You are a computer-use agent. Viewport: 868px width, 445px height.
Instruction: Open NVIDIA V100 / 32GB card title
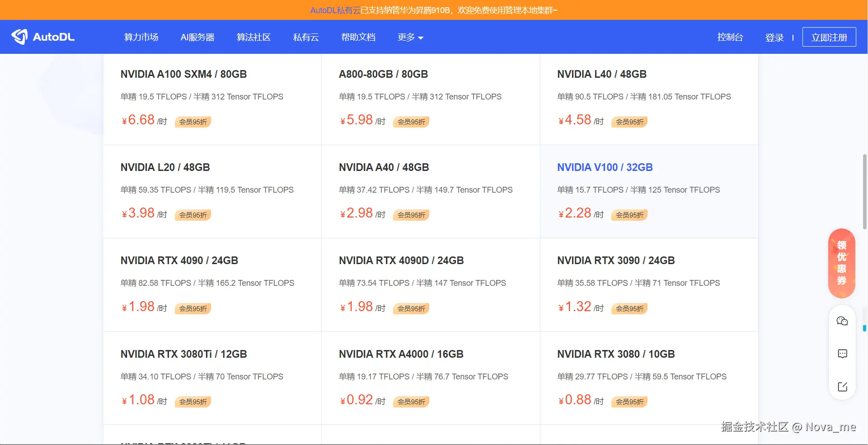coord(605,167)
